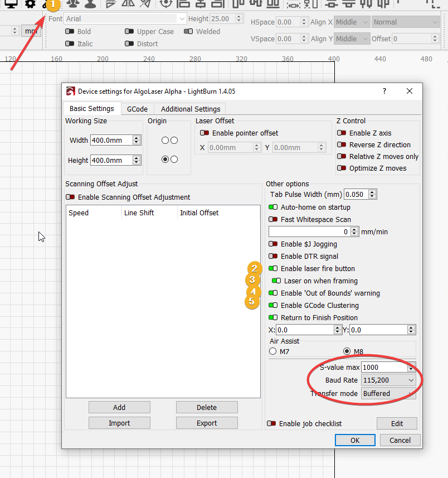The image size is (448, 478).
Task: Turn on Fast Whitespace Scan
Action: (x=273, y=220)
